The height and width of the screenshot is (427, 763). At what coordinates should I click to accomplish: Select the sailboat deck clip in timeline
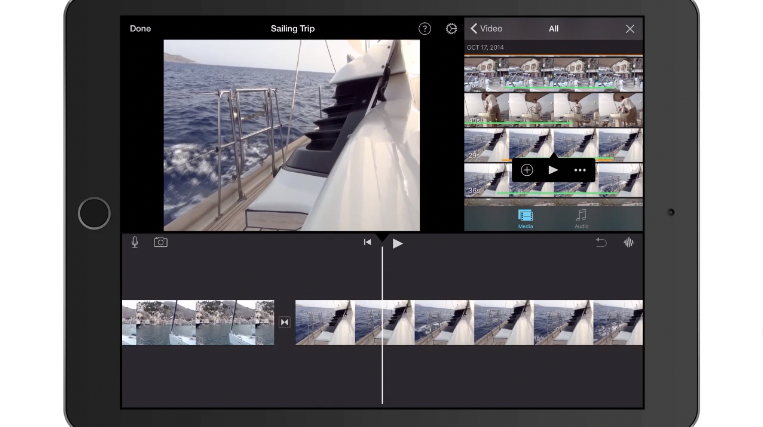pyautogui.click(x=468, y=322)
